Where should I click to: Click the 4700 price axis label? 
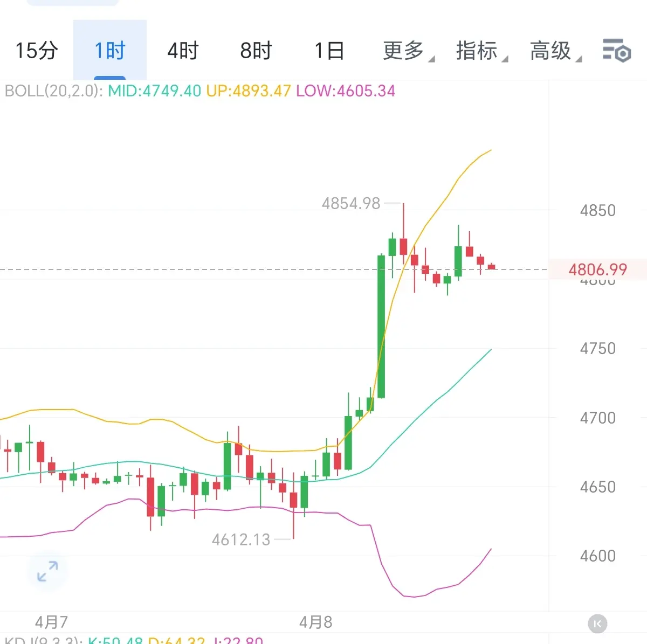[597, 417]
